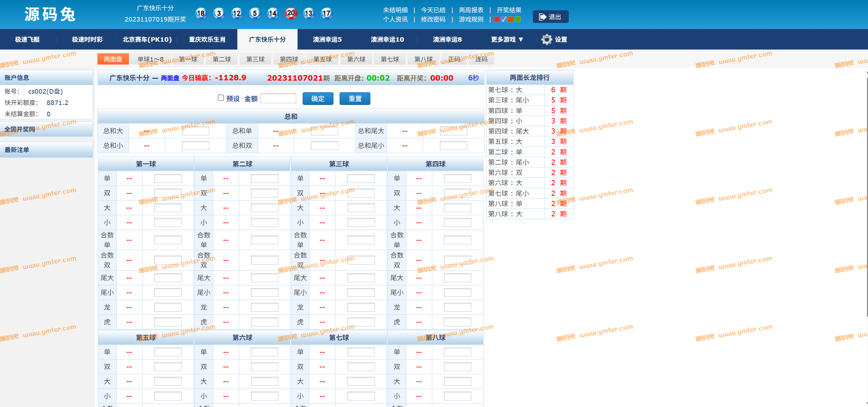Click the red number 20 ball

(x=291, y=13)
